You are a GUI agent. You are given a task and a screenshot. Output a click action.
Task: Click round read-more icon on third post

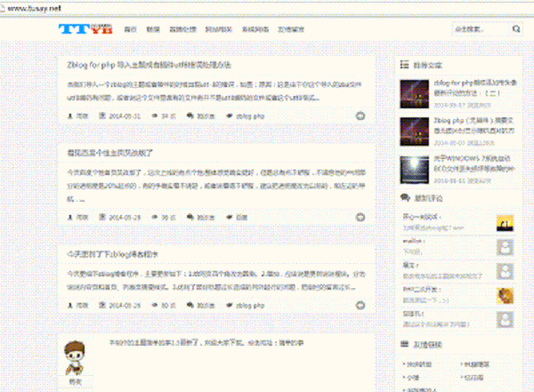pyautogui.click(x=360, y=305)
